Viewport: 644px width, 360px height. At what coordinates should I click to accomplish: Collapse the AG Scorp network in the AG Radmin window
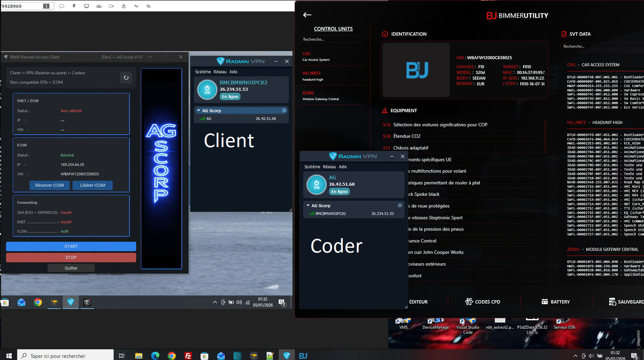click(x=308, y=205)
